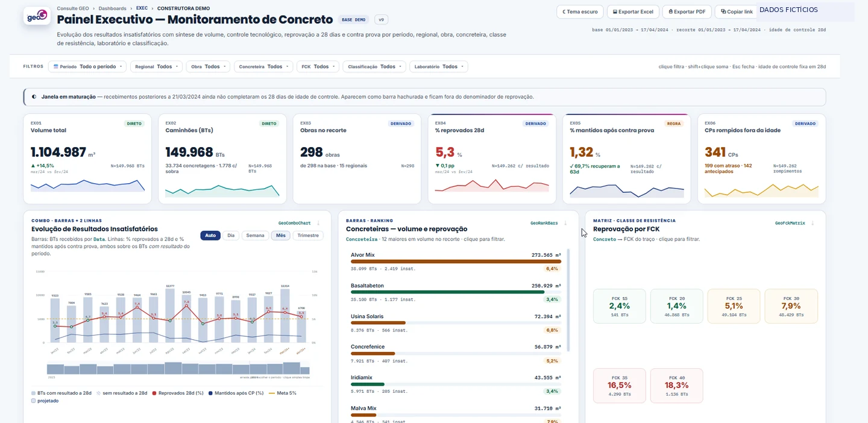The width and height of the screenshot is (868, 423).
Task: Click download arrow icon in GeoFckMatrix panel
Action: point(813,223)
